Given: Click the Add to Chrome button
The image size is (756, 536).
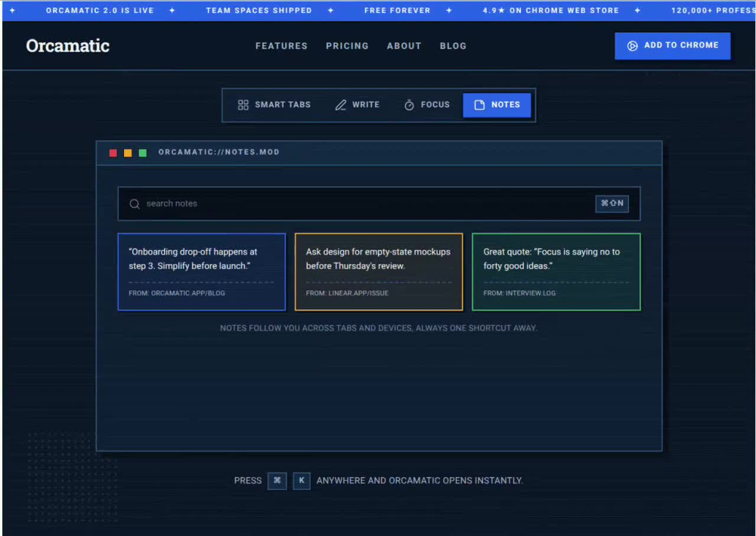Looking at the screenshot, I should (672, 46).
